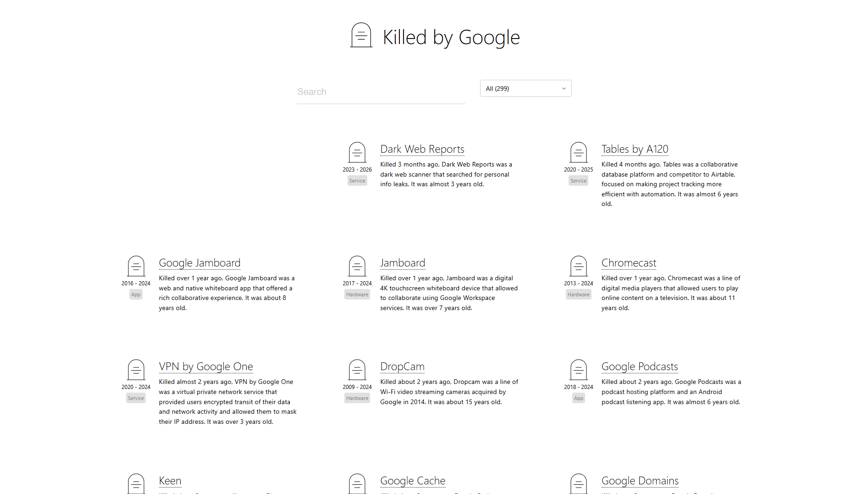868x494 pixels.
Task: Click the 2020 - 2024 date under VPN icon
Action: (136, 387)
